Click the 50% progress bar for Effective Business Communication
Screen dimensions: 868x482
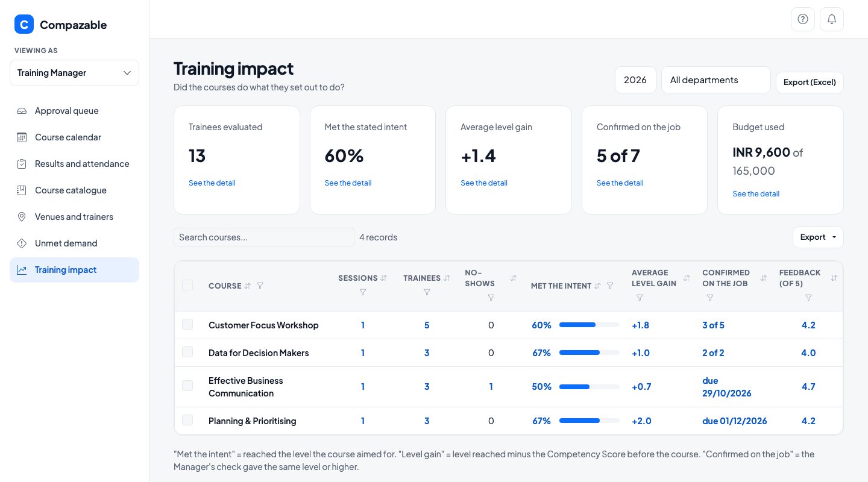pyautogui.click(x=590, y=387)
